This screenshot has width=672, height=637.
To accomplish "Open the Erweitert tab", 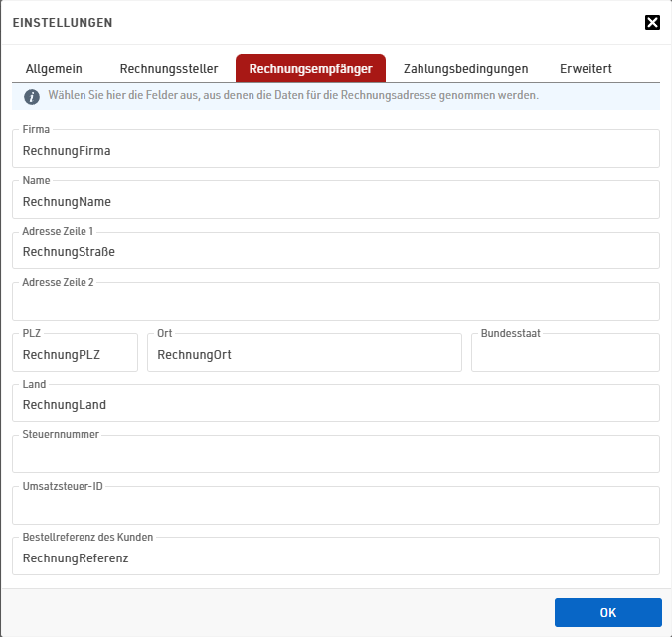I will [x=586, y=69].
